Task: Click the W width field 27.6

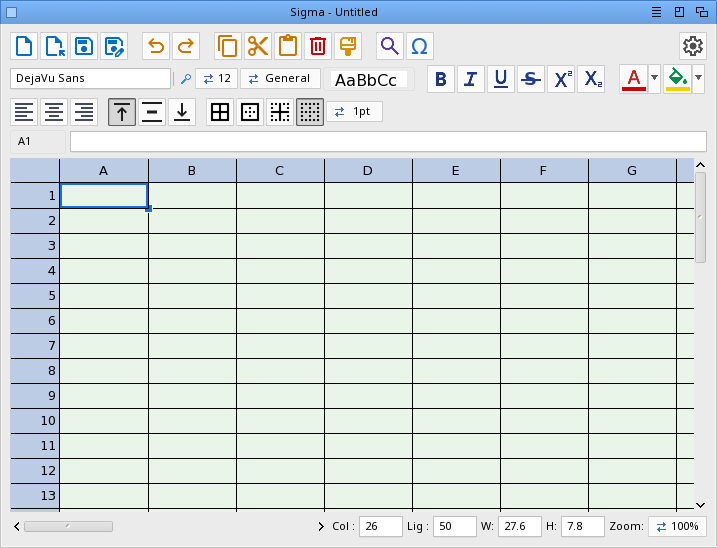Action: pyautogui.click(x=520, y=527)
